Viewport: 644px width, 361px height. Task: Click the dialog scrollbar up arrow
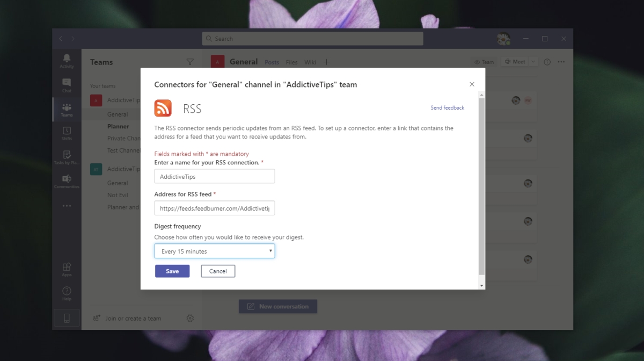481,95
